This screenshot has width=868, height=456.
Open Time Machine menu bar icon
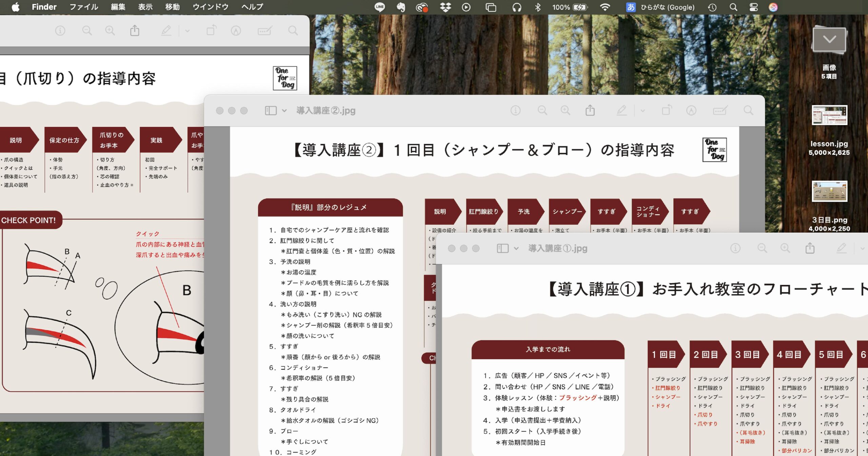point(712,7)
